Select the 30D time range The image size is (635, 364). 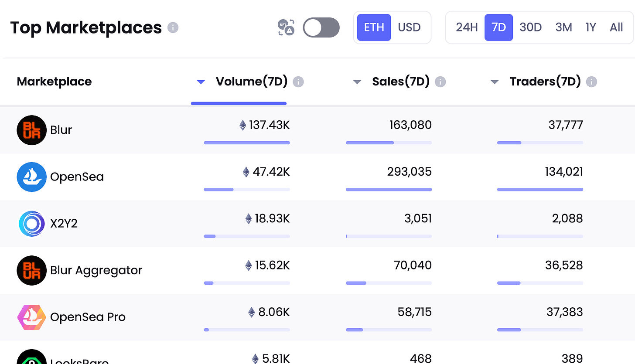tap(530, 27)
